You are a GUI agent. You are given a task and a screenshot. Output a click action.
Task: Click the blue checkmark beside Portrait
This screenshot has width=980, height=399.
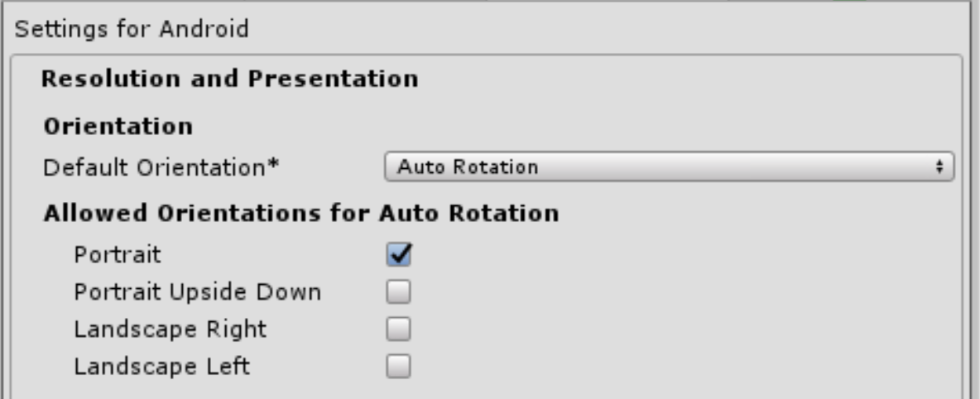[399, 256]
